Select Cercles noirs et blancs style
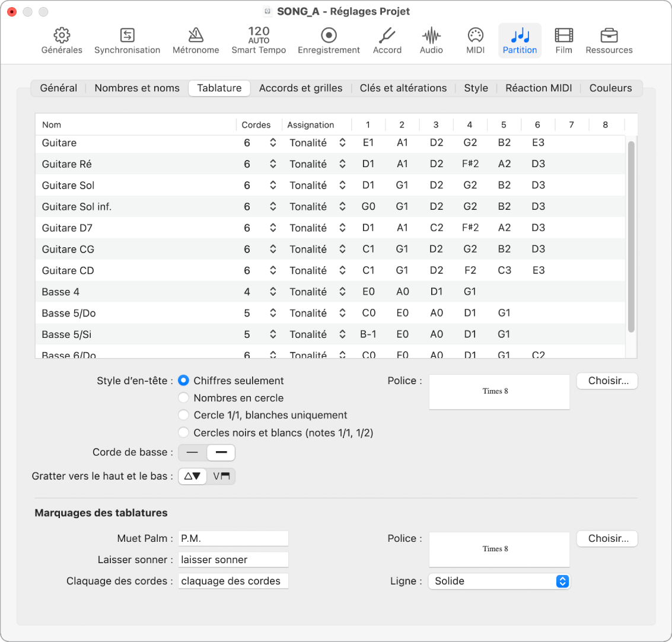 (x=184, y=432)
